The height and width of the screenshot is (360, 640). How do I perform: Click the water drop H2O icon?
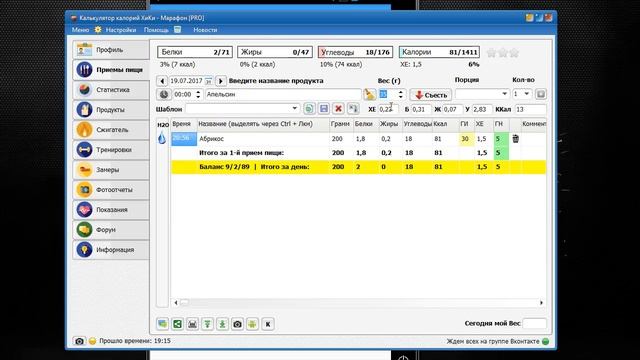pyautogui.click(x=162, y=138)
